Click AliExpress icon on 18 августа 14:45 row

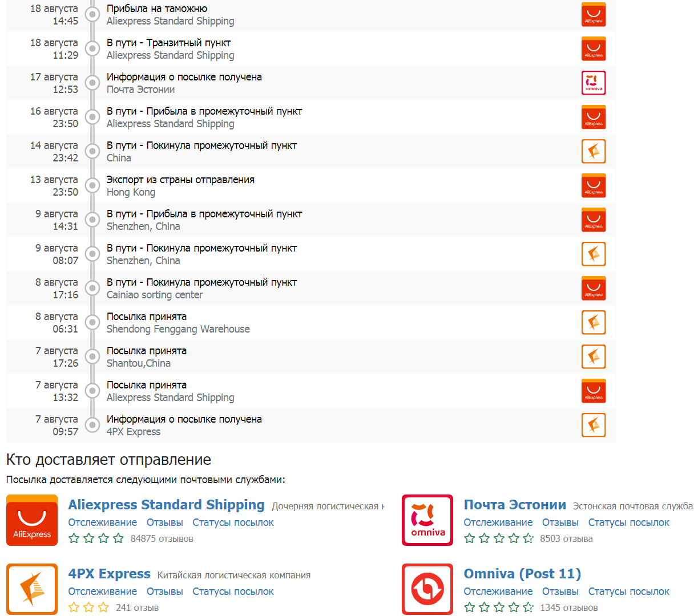[594, 14]
